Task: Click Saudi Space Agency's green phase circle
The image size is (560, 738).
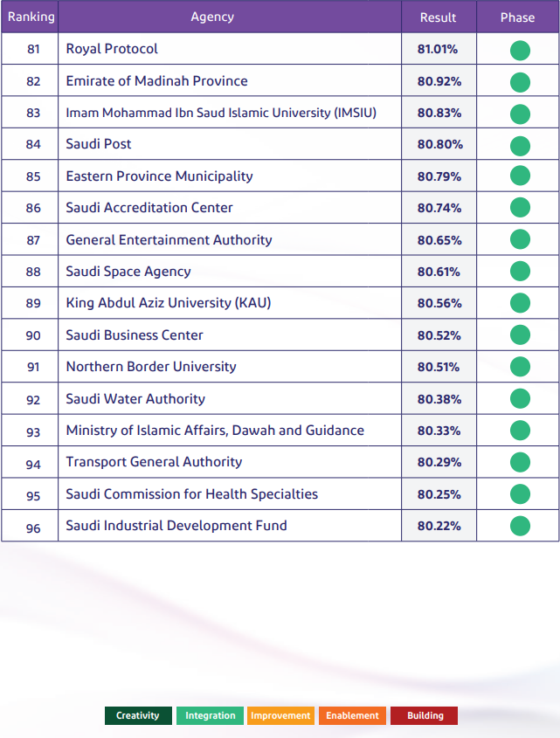Action: 520,272
